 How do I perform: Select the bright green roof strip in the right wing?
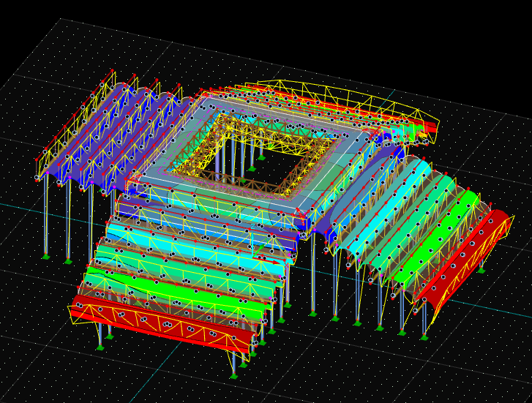click(438, 241)
